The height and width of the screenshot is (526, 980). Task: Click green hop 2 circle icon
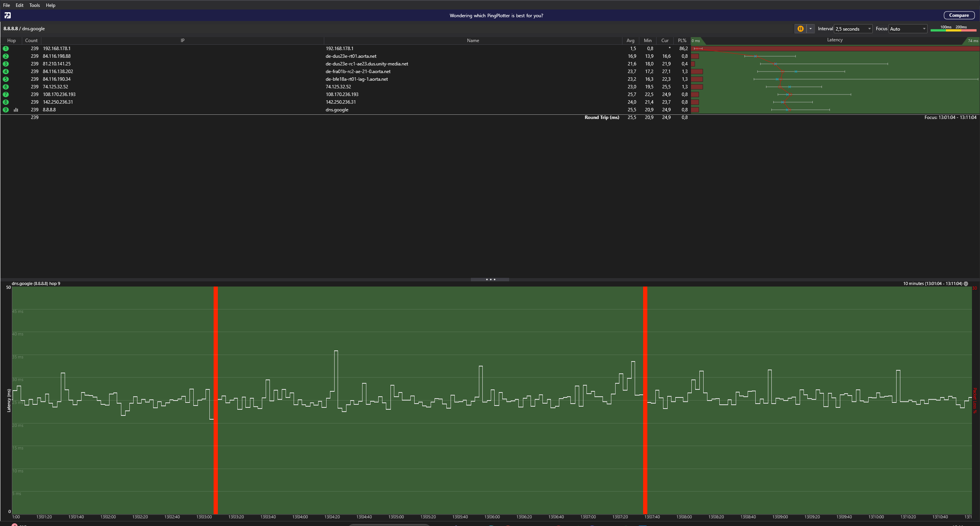click(x=6, y=56)
